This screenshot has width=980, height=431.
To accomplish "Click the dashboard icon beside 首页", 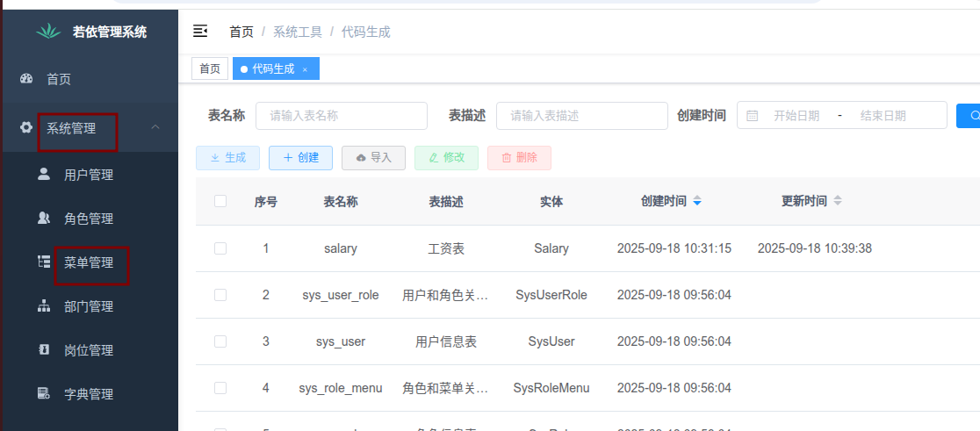I will 26,79.
